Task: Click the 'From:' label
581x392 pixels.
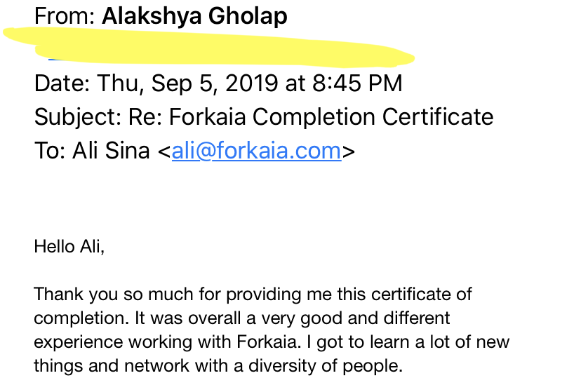Action: tap(65, 16)
